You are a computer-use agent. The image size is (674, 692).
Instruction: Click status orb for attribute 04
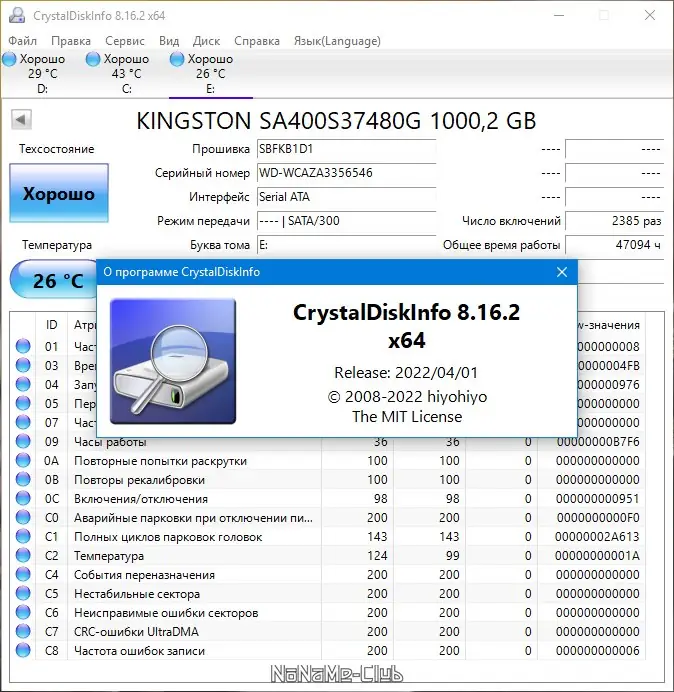tap(23, 384)
